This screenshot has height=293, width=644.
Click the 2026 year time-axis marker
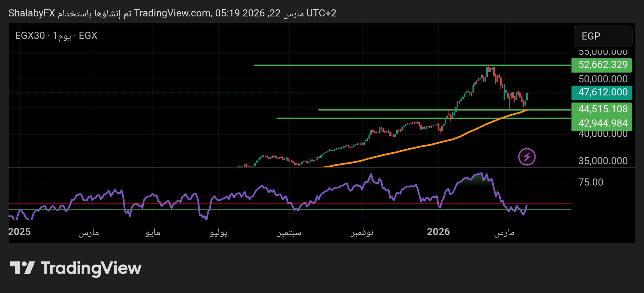tap(438, 232)
